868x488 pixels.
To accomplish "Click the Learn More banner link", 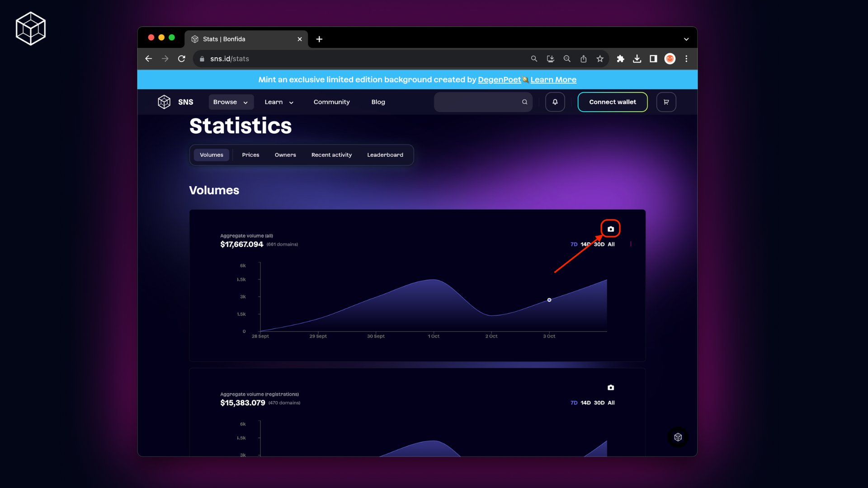I will (x=553, y=80).
